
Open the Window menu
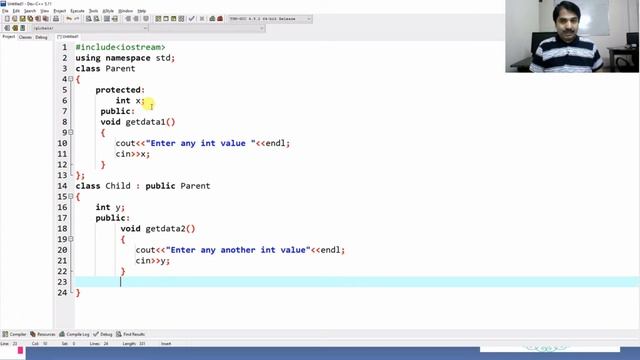pyautogui.click(x=125, y=11)
